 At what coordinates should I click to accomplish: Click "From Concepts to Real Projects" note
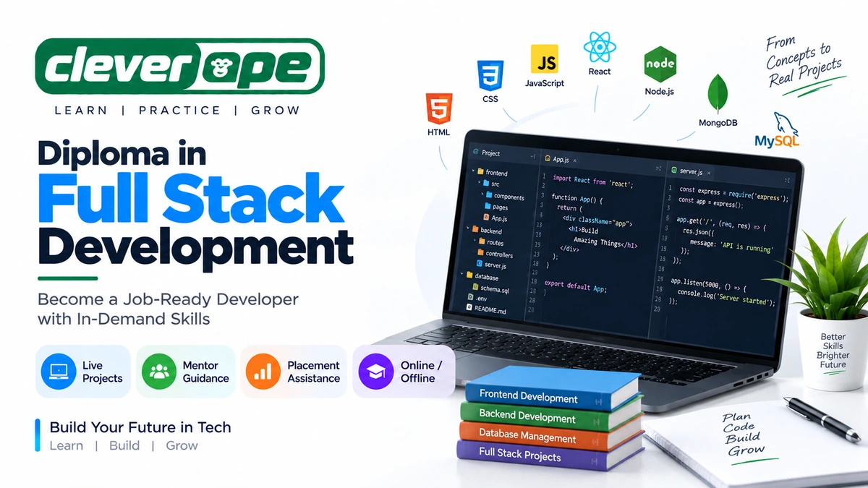coord(804,62)
